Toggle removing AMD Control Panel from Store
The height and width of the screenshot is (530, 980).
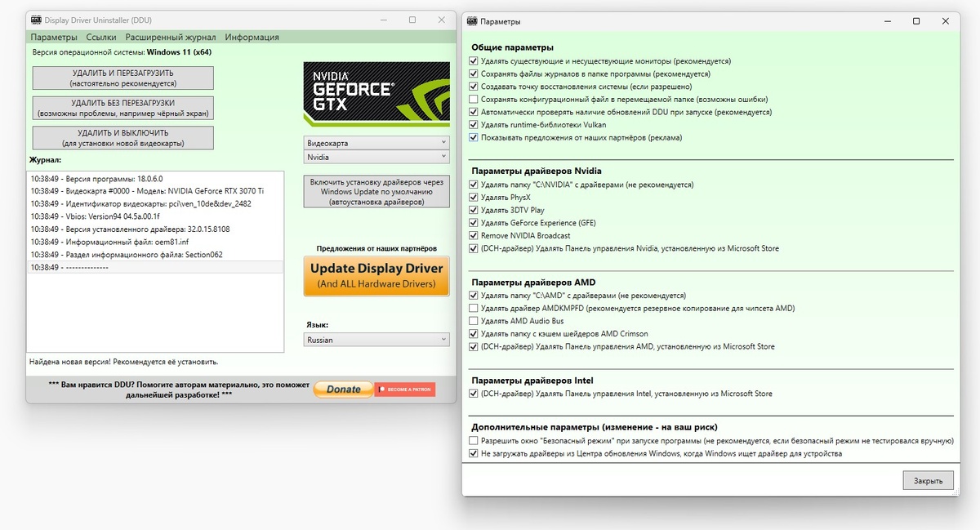474,346
